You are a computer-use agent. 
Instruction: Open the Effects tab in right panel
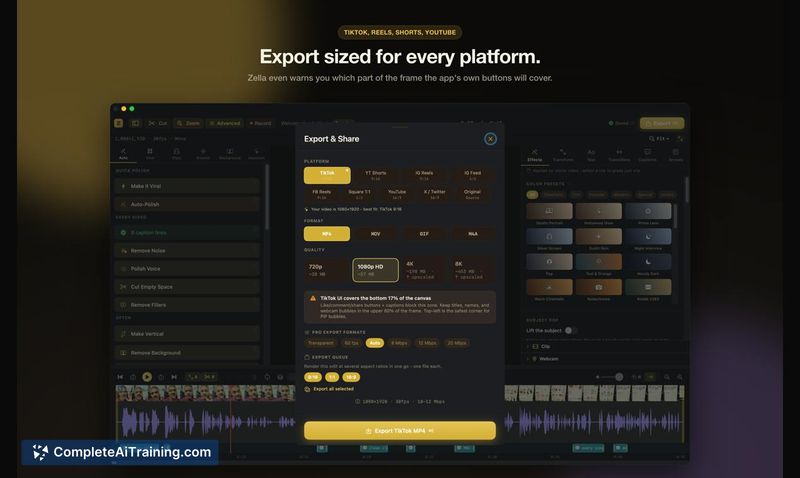534,155
